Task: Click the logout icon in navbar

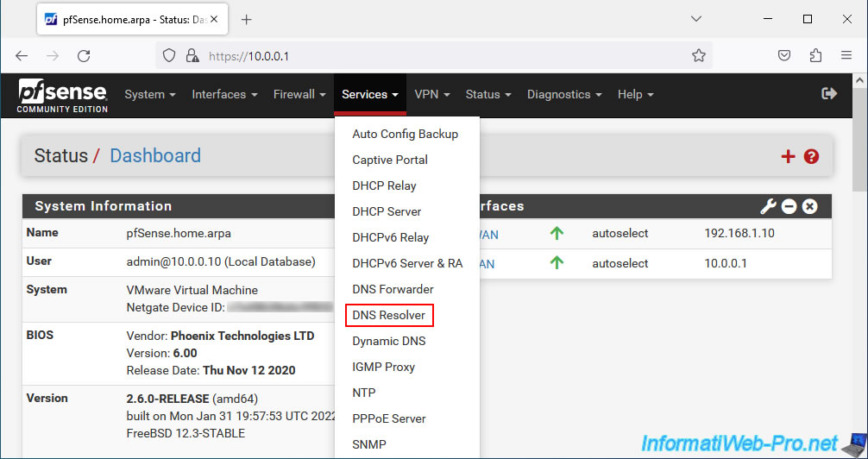Action: pos(828,93)
